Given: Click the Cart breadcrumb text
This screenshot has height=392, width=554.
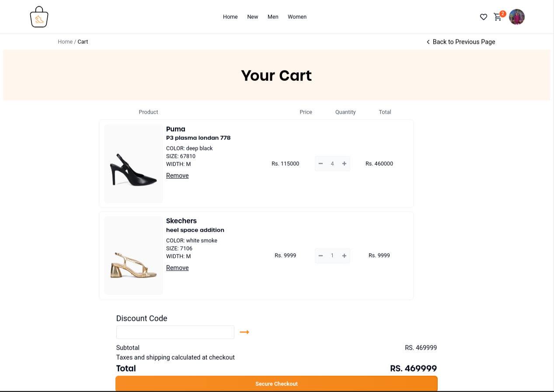Looking at the screenshot, I should click(83, 42).
